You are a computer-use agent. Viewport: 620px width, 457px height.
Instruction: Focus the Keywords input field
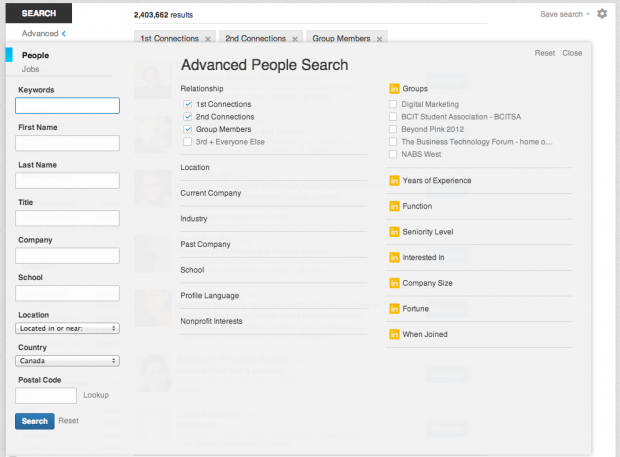tap(67, 106)
